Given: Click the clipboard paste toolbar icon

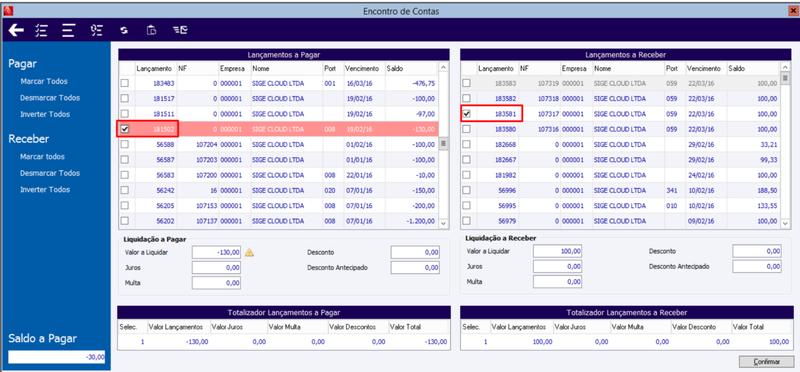Looking at the screenshot, I should pyautogui.click(x=152, y=31).
